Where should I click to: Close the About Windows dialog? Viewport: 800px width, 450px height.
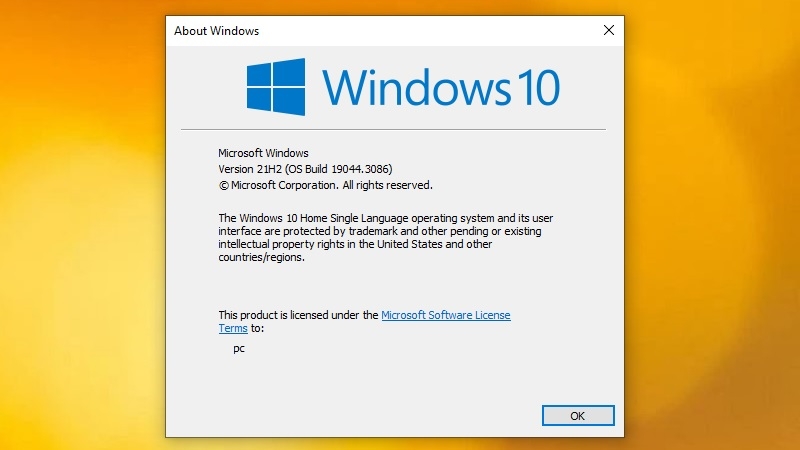[x=609, y=31]
